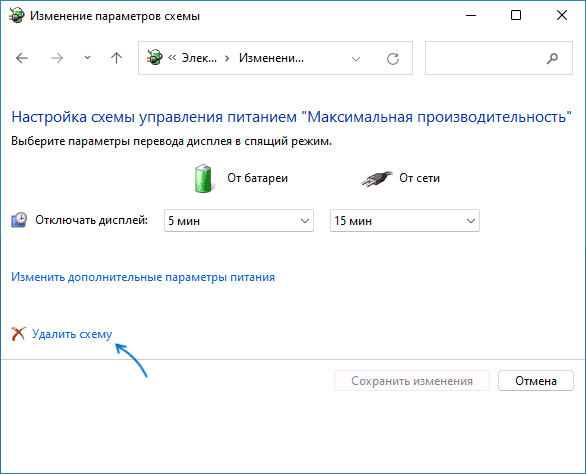Image resolution: width=586 pixels, height=474 pixels.
Task: Click the search magnifier icon
Action: (552, 58)
